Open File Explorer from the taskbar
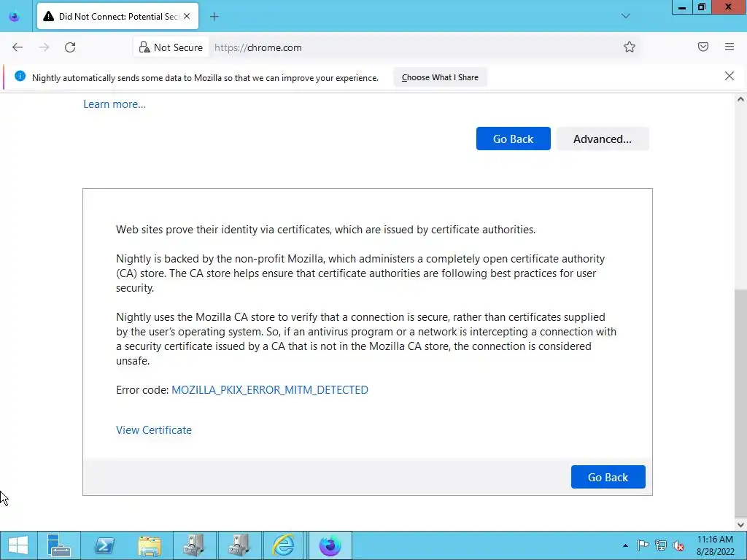747x560 pixels. coord(150,545)
